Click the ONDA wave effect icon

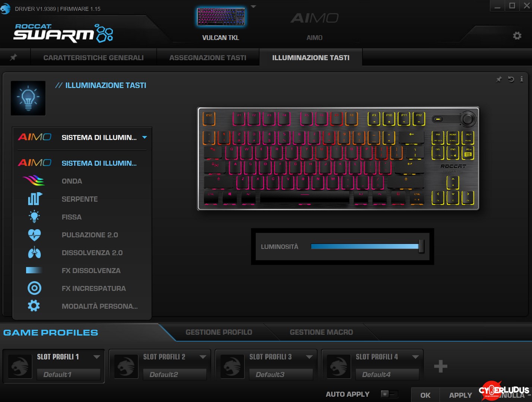(x=34, y=181)
